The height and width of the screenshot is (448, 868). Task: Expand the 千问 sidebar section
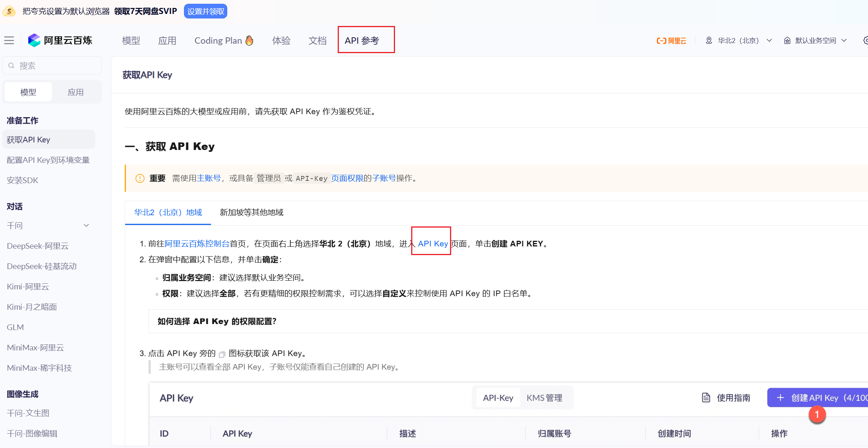point(86,225)
